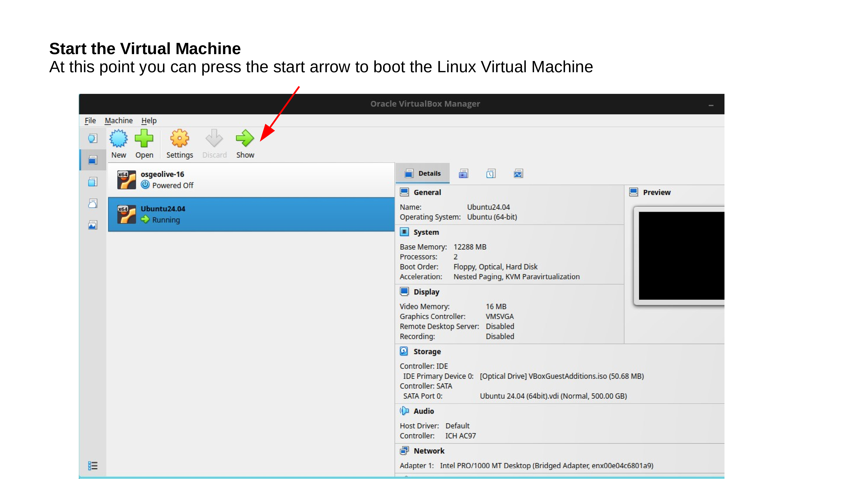Open the Machine menu
Screen dimensions: 868x488
pos(119,121)
